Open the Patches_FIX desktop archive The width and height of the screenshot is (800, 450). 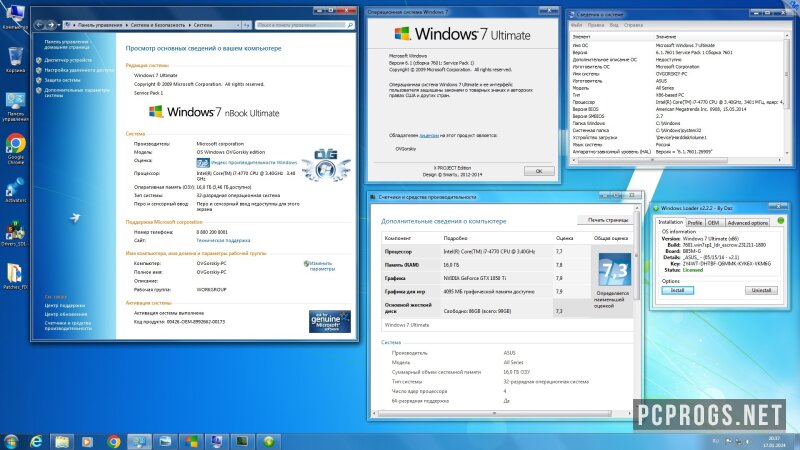(15, 277)
